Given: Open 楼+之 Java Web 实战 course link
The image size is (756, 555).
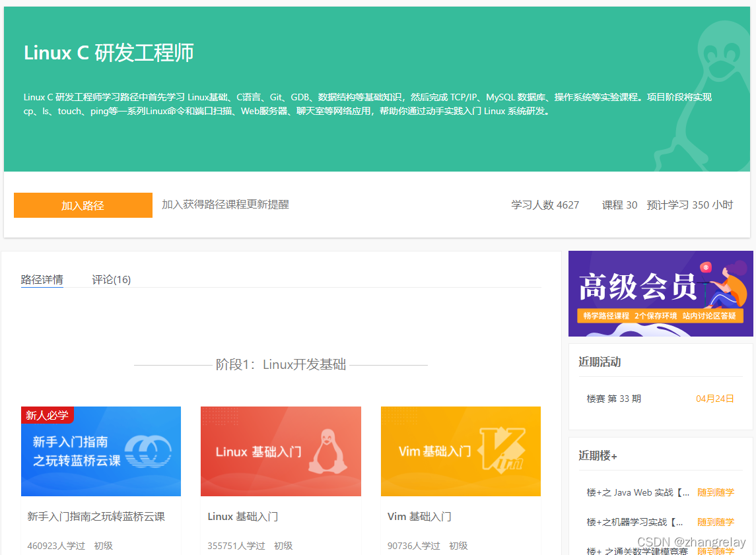Looking at the screenshot, I should pyautogui.click(x=637, y=492).
